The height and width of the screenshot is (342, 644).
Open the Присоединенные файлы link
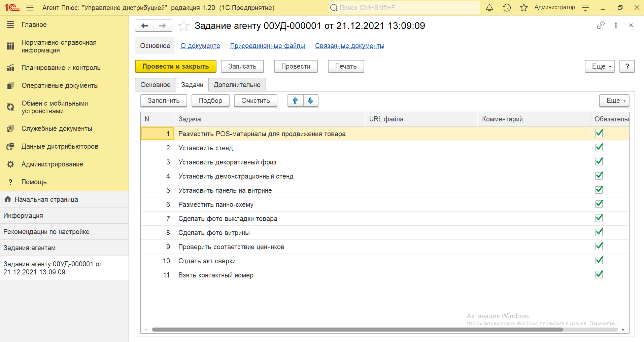pos(267,46)
